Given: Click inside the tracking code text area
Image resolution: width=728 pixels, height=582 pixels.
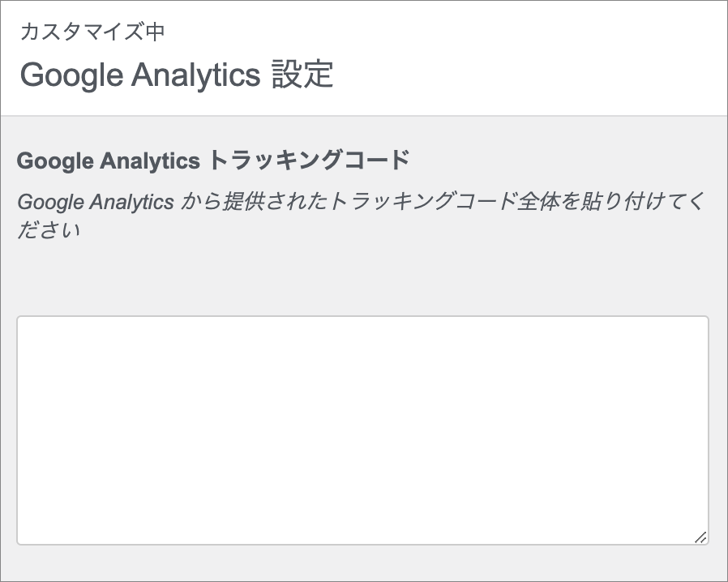Looking at the screenshot, I should 362,430.
